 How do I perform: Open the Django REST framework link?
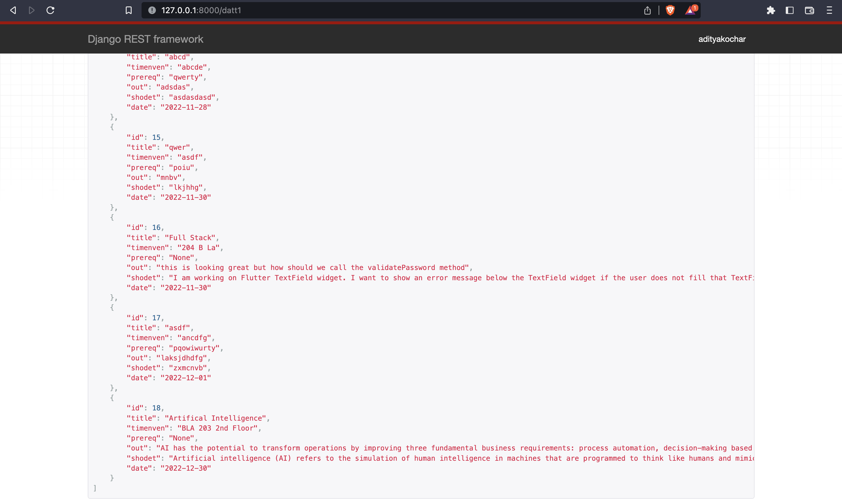tap(145, 39)
